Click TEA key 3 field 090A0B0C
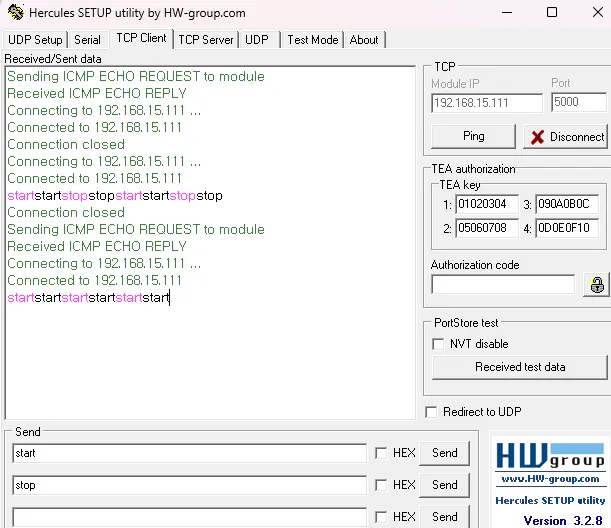This screenshot has height=528, width=611. [567, 204]
